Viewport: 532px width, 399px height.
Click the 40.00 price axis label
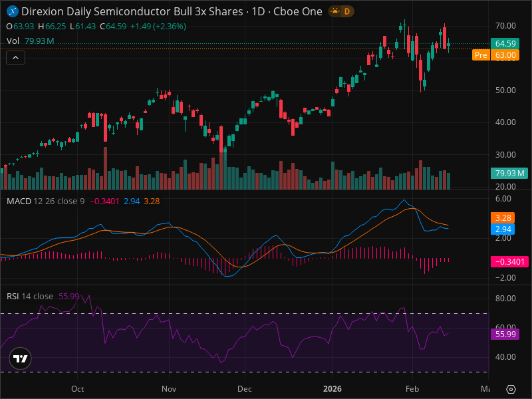tap(505, 122)
